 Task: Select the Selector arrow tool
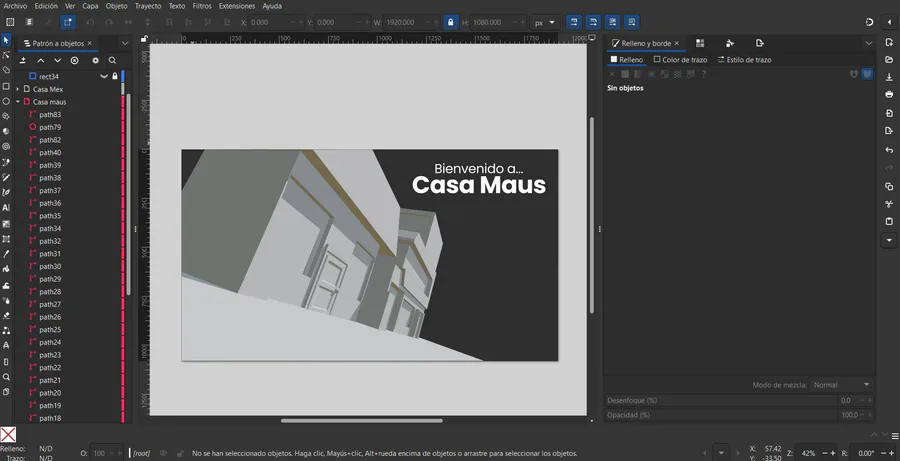6,40
